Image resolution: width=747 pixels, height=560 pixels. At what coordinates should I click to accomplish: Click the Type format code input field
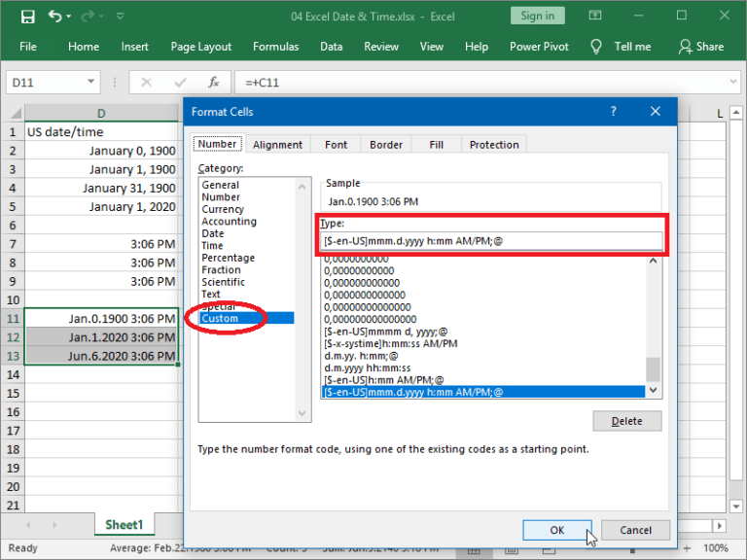pos(492,241)
